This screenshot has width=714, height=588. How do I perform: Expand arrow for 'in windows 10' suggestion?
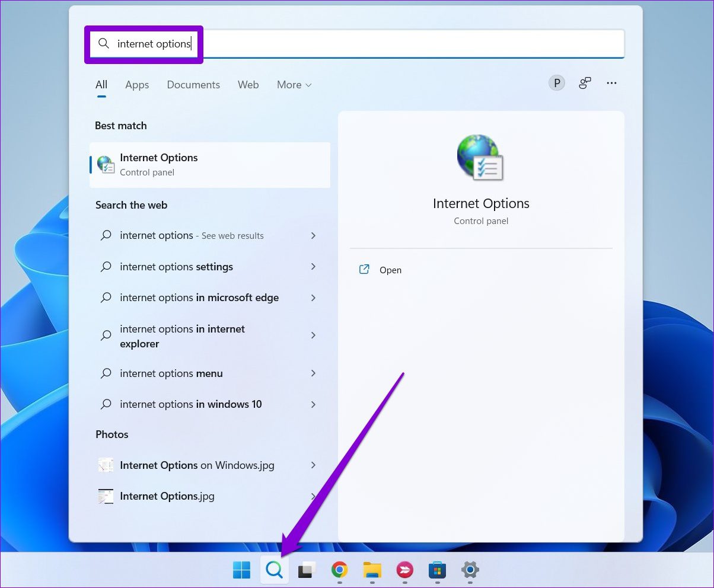(313, 404)
